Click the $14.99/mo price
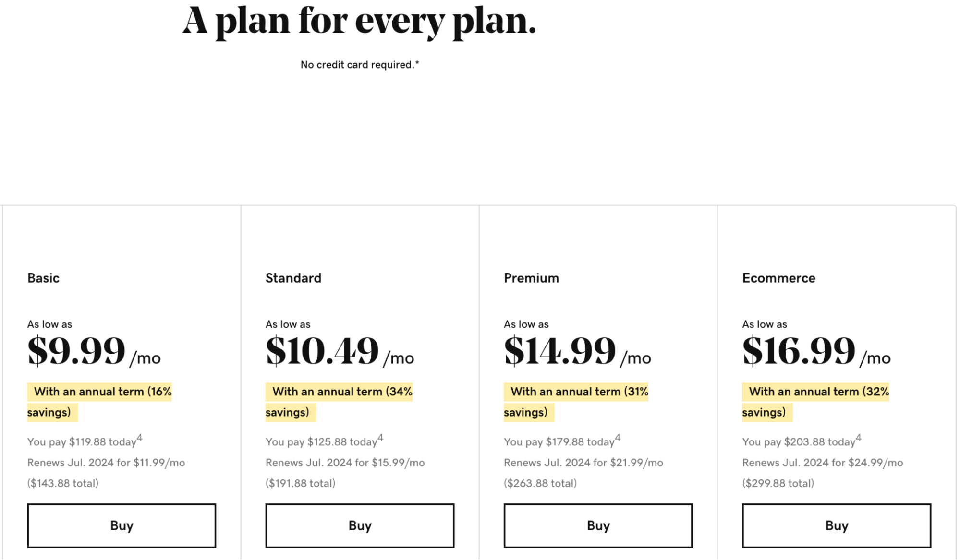 (577, 351)
